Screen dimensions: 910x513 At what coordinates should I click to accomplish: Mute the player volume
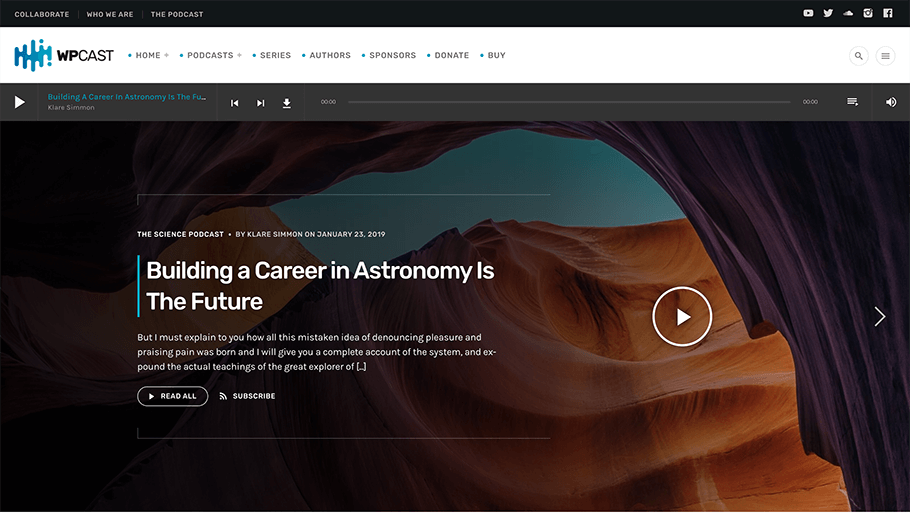(891, 102)
